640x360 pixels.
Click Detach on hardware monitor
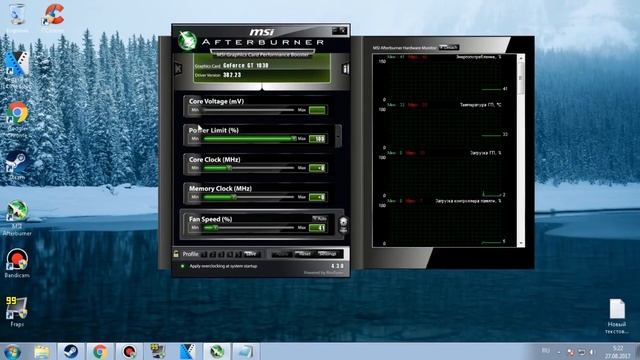click(449, 47)
